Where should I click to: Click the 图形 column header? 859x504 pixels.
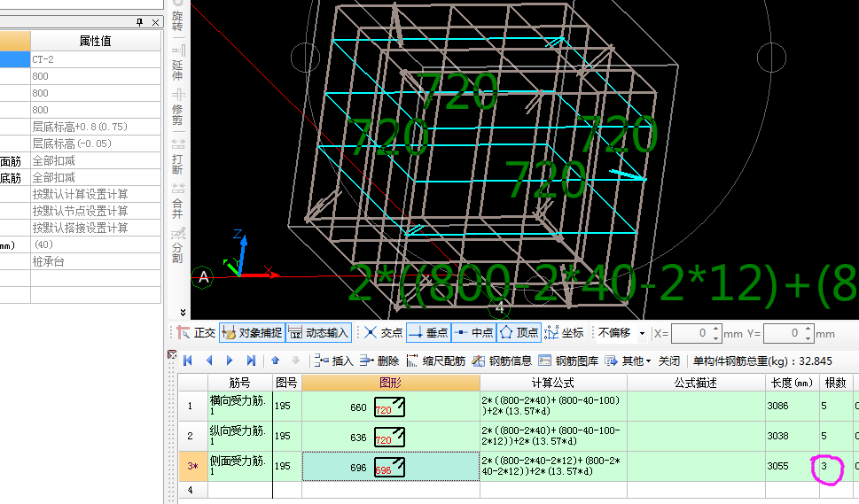coord(391,383)
